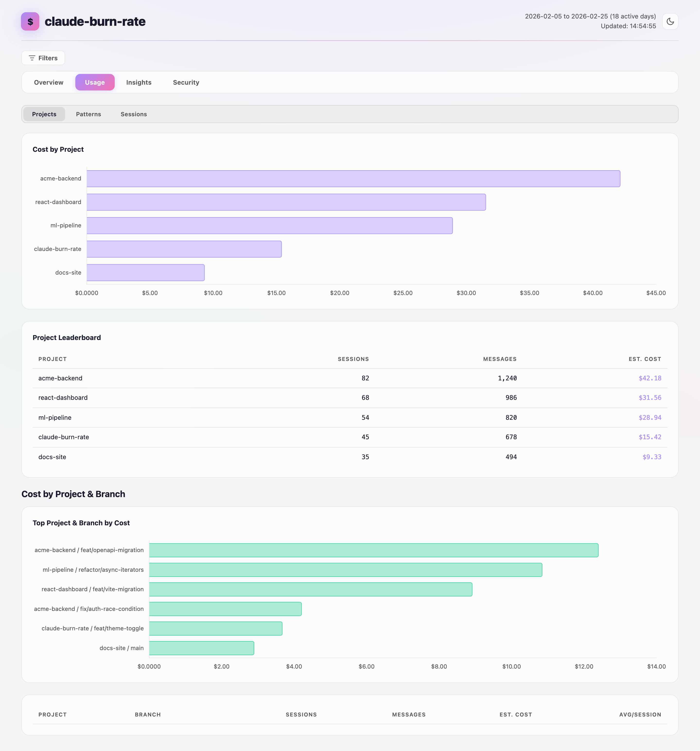Select the Usage tab
The width and height of the screenshot is (700, 751).
(x=95, y=82)
